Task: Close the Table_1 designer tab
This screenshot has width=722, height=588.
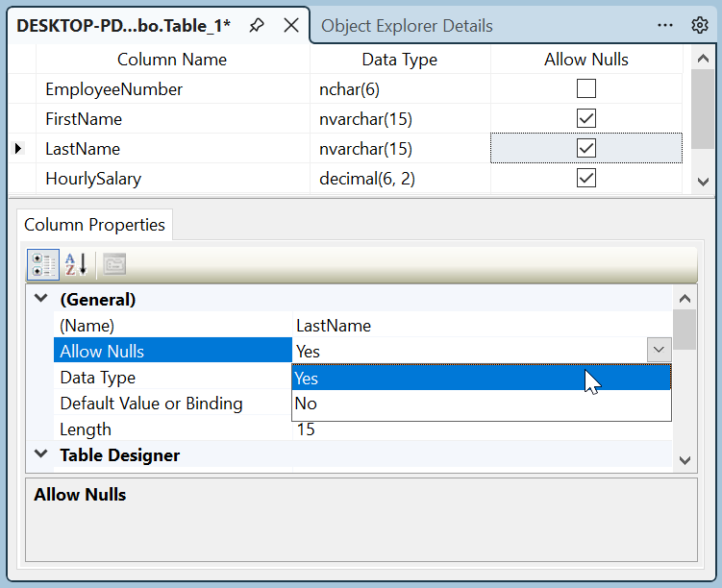Action: [291, 25]
